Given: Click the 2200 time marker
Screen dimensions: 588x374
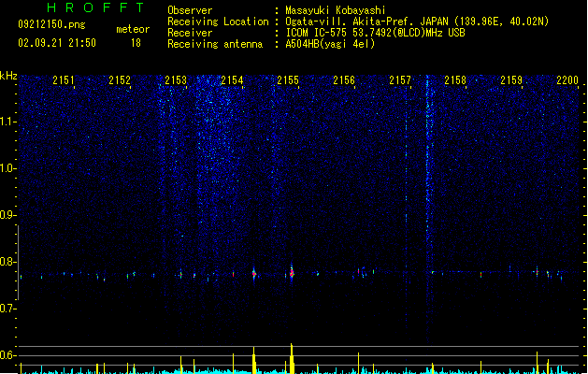Looking at the screenshot, I should [x=567, y=80].
